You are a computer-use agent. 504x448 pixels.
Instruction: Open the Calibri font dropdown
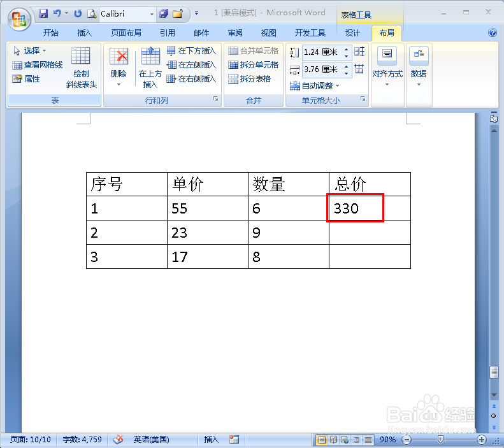point(152,14)
